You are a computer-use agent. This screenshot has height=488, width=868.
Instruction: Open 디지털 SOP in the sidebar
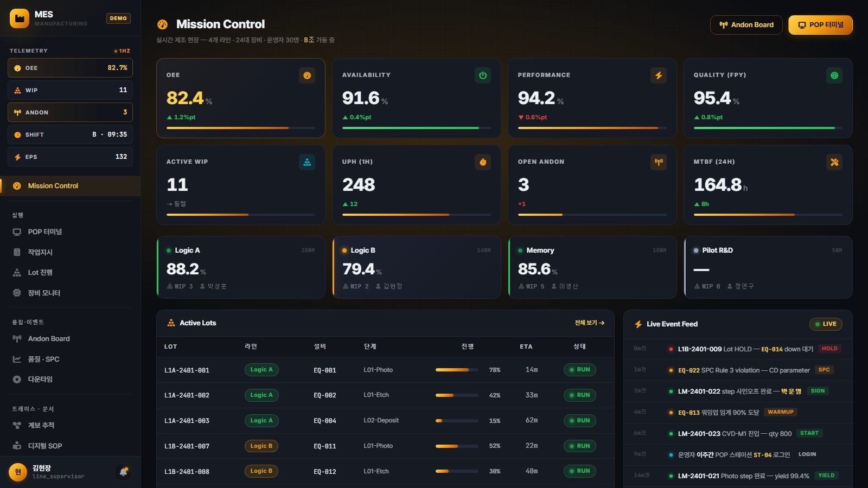click(71, 446)
